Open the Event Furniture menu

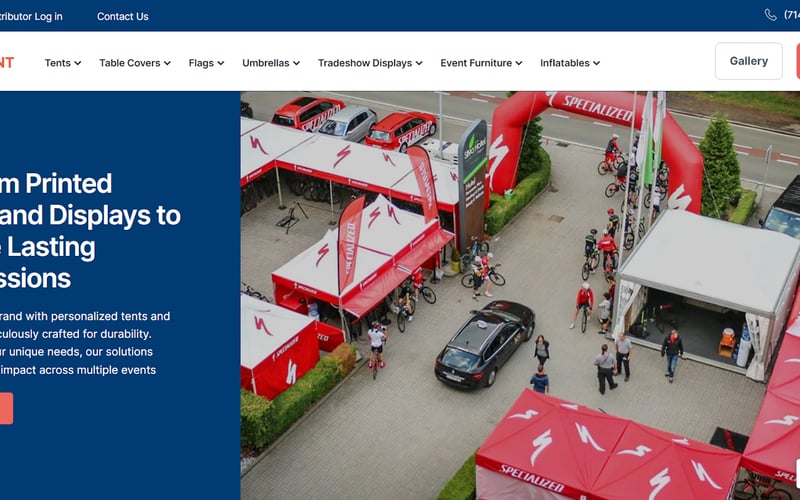tap(481, 63)
